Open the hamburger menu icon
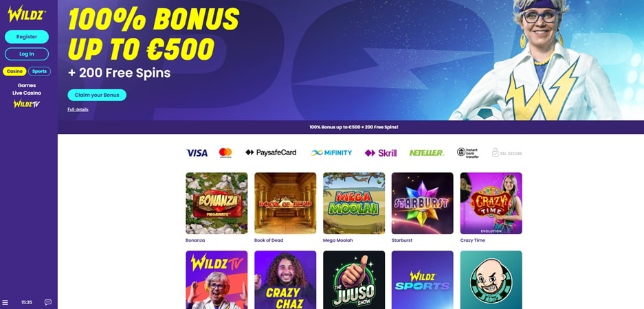 click(x=5, y=302)
